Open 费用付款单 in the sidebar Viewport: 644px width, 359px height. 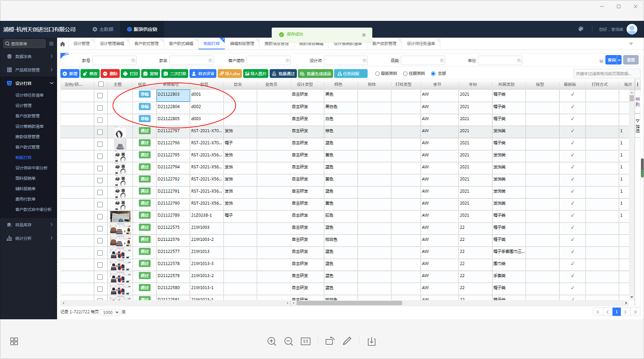[25, 199]
